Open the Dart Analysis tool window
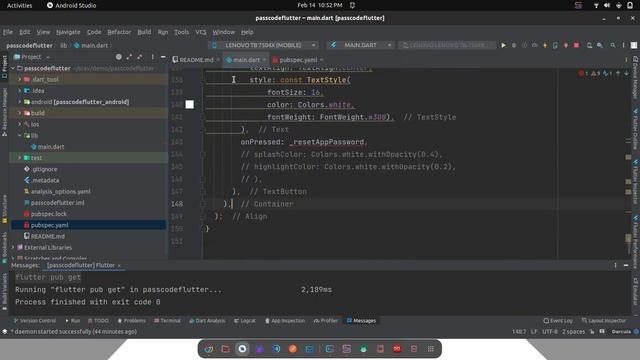 (207, 320)
